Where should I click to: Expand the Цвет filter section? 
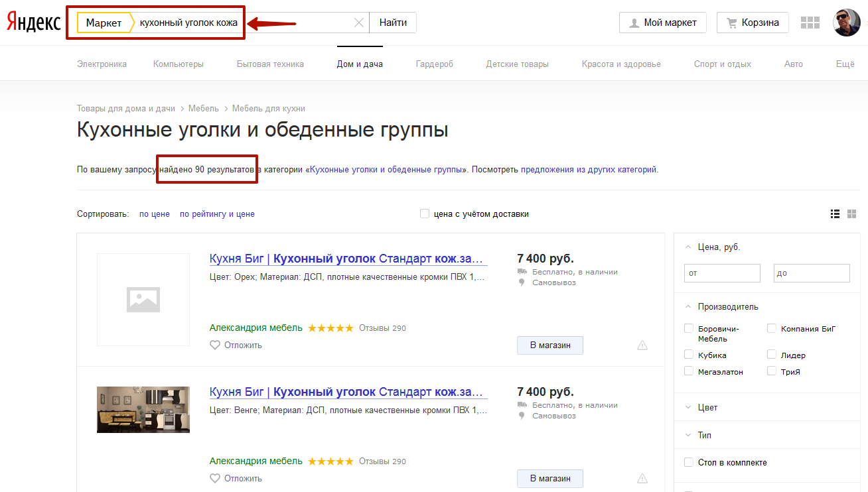(707, 407)
